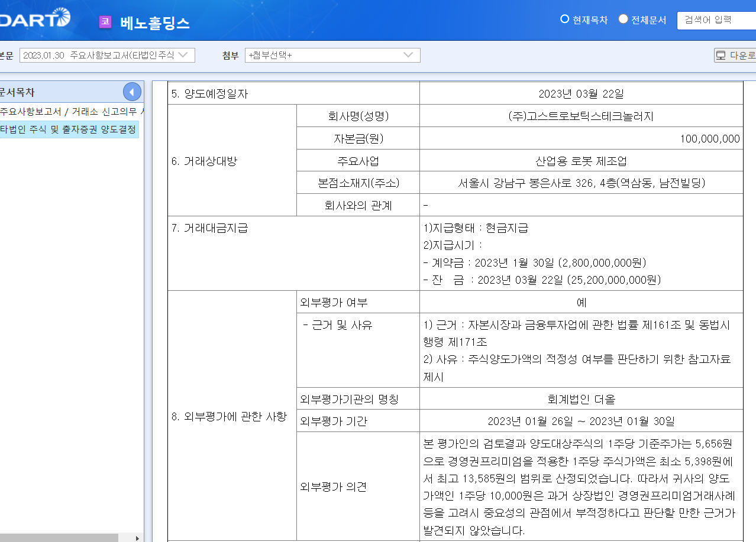Click the 첨부 label
This screenshot has width=756, height=542.
coord(230,56)
